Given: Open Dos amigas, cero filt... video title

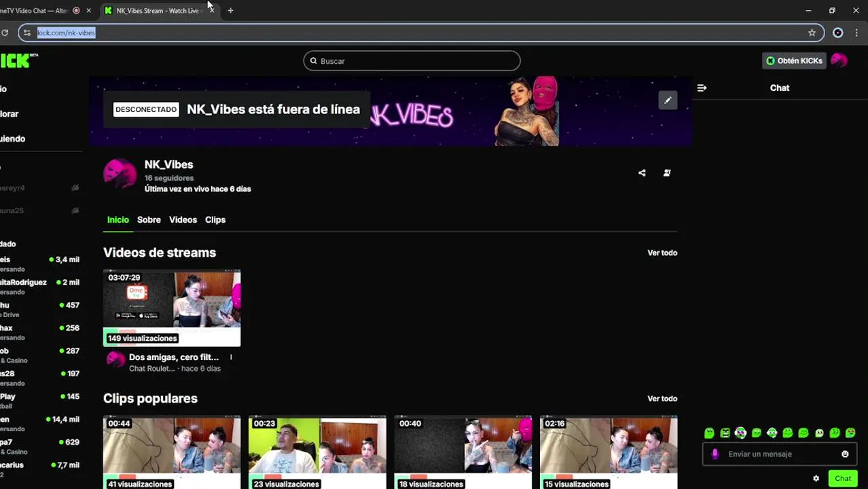Looking at the screenshot, I should point(174,357).
